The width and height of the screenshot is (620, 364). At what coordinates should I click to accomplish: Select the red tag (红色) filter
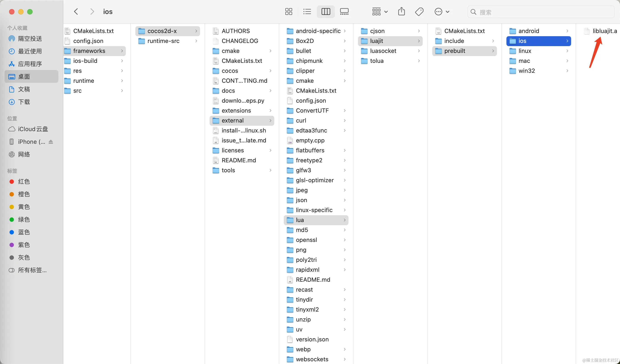point(24,182)
